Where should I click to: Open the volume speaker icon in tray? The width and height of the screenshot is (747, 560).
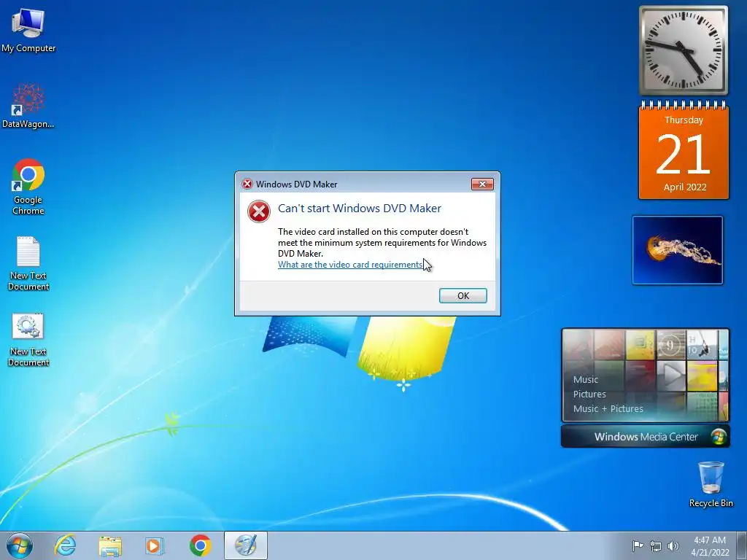673,546
